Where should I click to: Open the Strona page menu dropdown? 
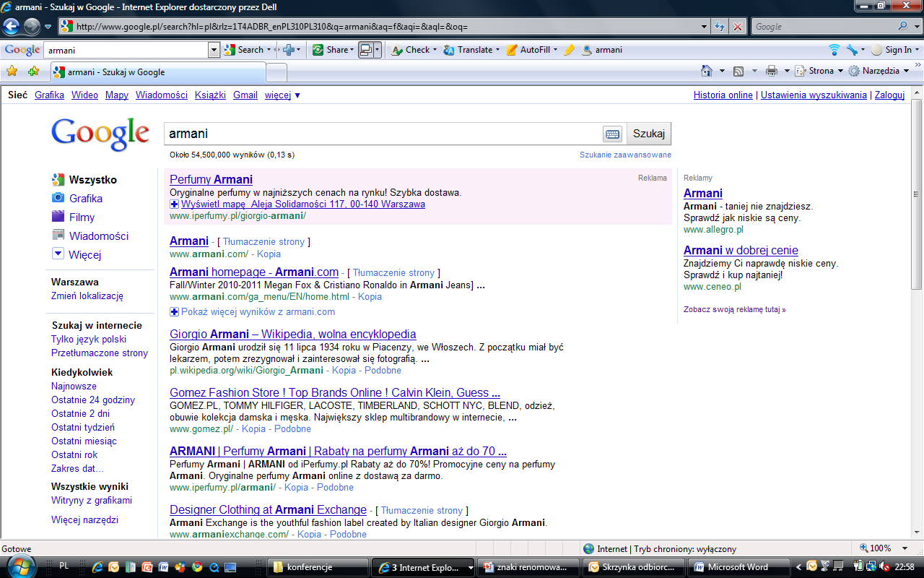click(x=840, y=71)
